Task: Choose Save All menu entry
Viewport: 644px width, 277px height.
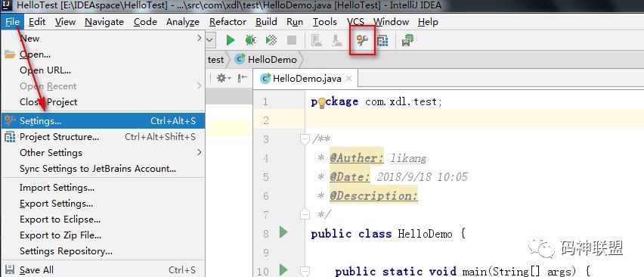Action: coord(103,270)
